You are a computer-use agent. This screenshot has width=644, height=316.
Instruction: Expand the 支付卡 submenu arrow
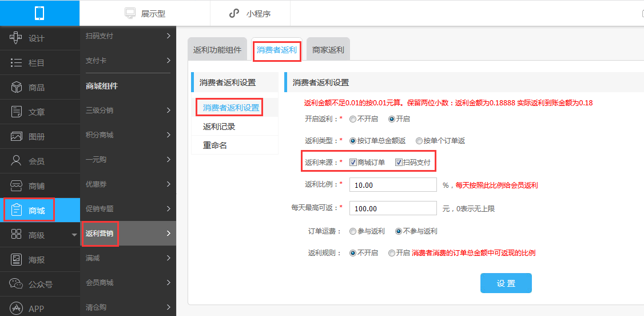pos(168,61)
